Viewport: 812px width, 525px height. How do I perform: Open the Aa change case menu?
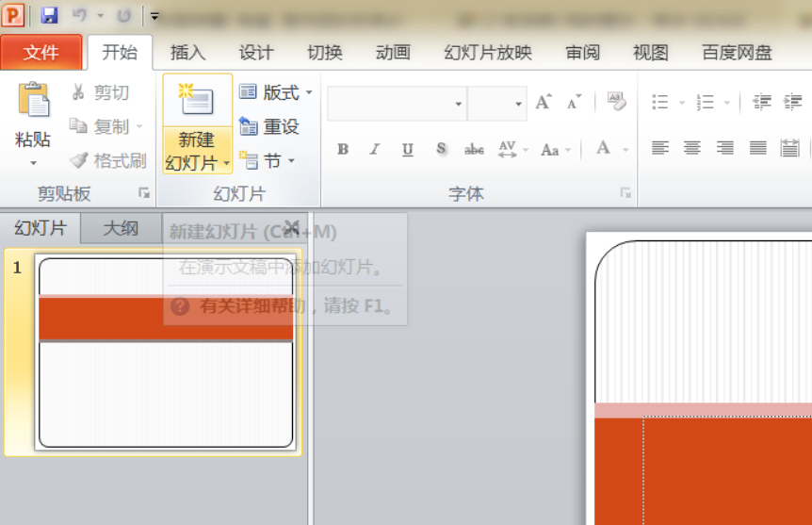pos(555,150)
